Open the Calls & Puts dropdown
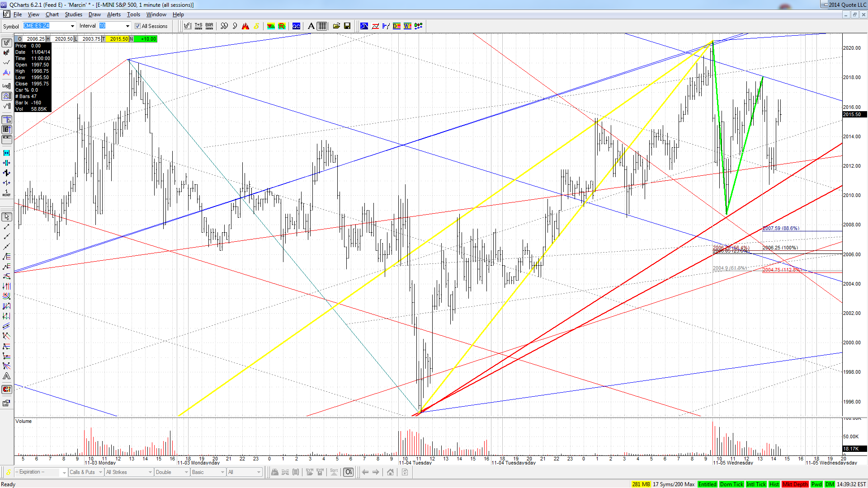The image size is (868, 488). [86, 472]
